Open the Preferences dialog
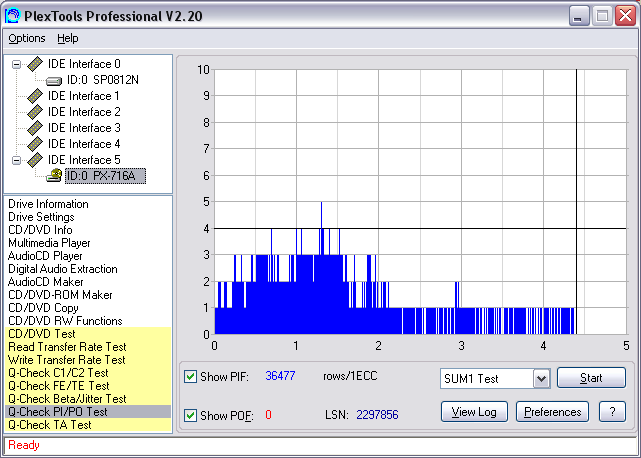This screenshot has width=641, height=458. [x=552, y=412]
